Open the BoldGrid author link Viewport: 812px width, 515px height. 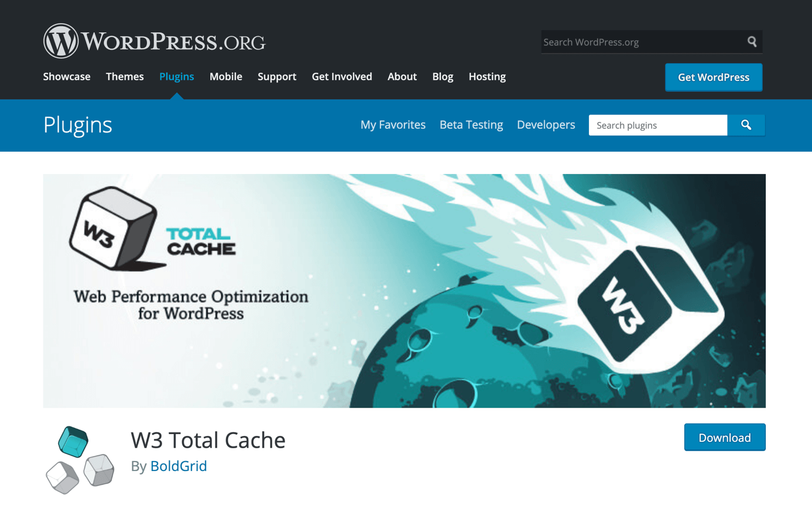tap(179, 466)
